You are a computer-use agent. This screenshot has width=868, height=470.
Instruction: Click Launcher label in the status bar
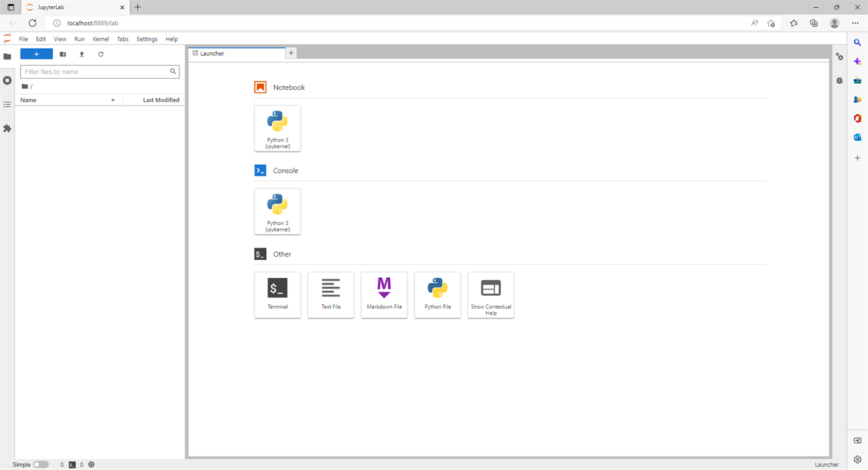click(826, 464)
